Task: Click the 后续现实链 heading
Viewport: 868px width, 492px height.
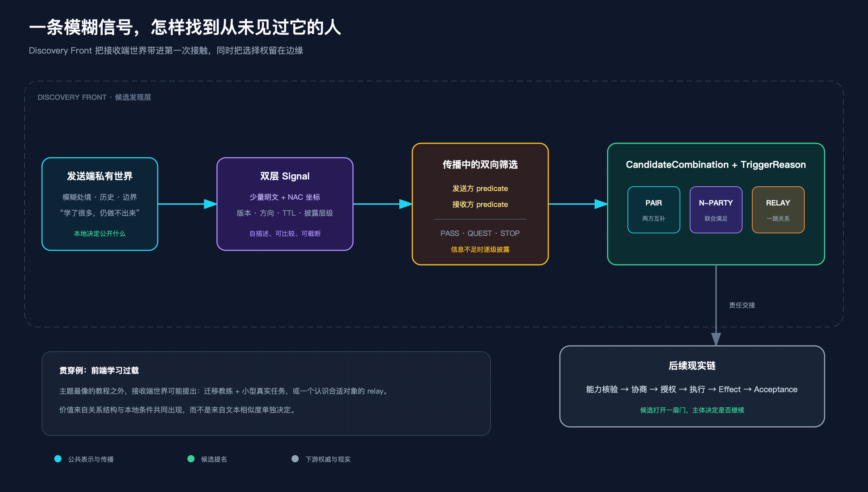Action: (692, 366)
